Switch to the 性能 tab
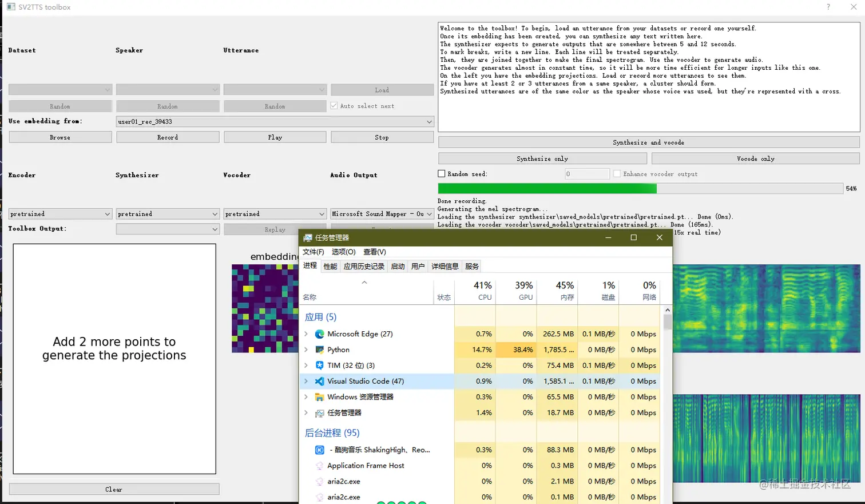 tap(330, 266)
